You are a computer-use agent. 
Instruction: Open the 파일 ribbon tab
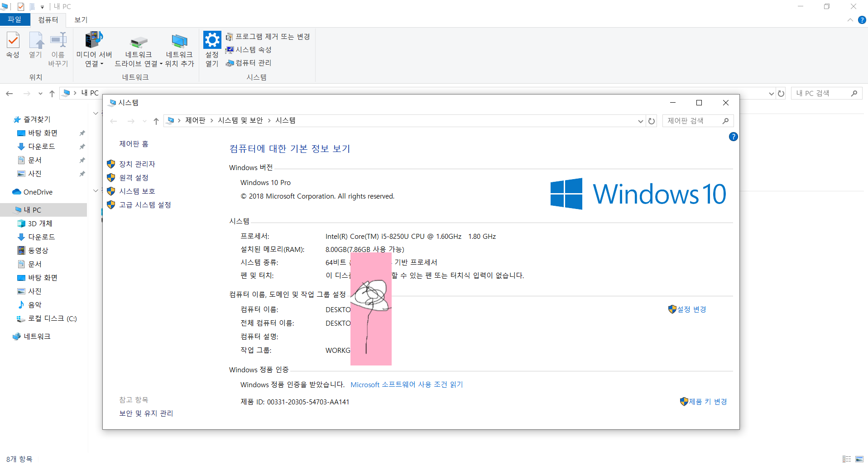14,19
